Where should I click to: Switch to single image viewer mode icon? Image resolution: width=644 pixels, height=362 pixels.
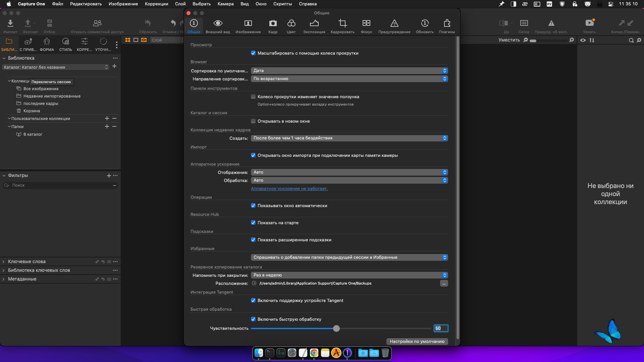pos(136,40)
